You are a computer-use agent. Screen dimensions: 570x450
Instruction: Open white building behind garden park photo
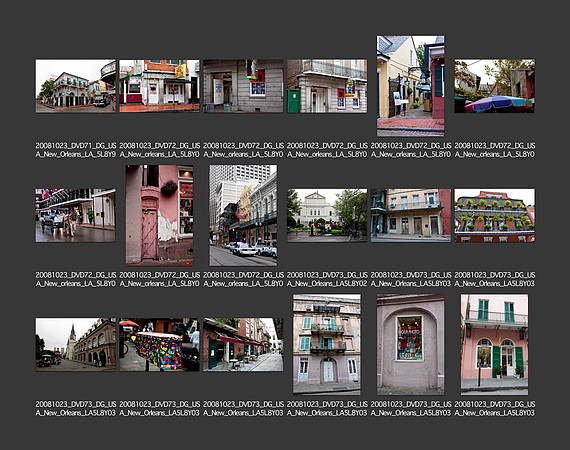coord(327,215)
